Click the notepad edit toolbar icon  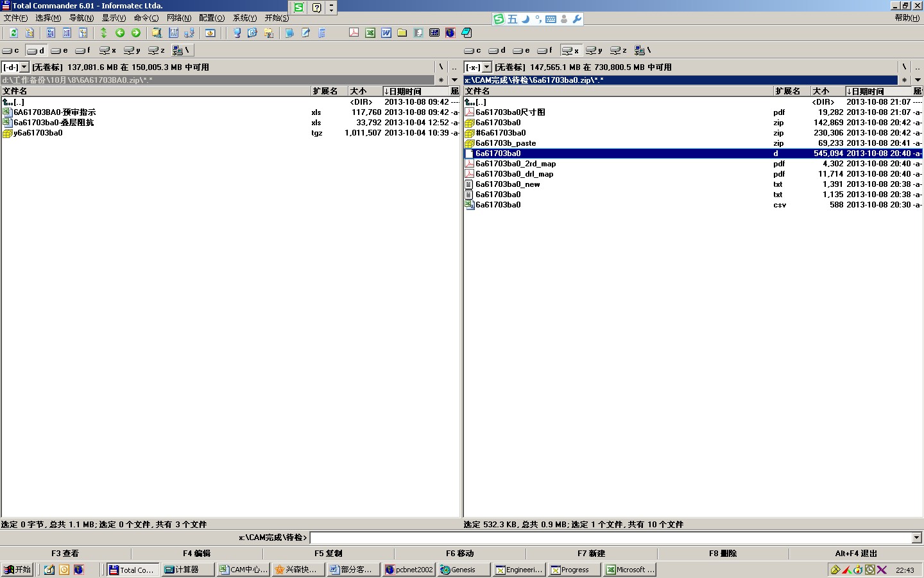tap(306, 33)
